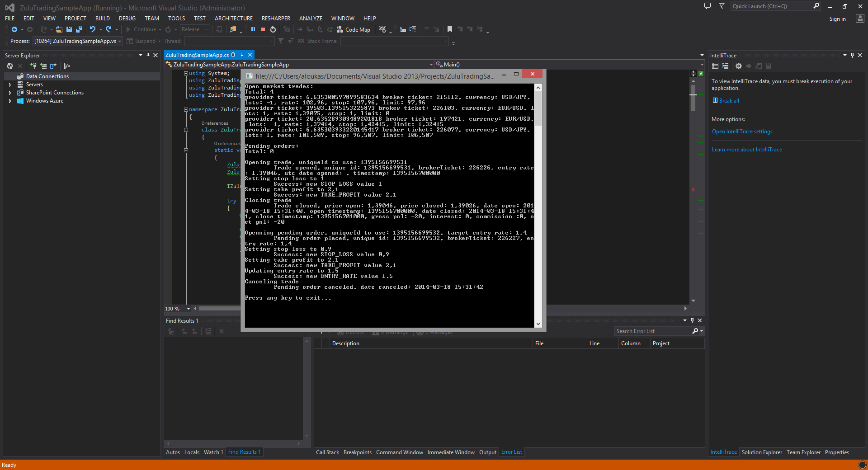The height and width of the screenshot is (470, 868).
Task: Expand the Servers node in Server Explorer
Action: 10,85
